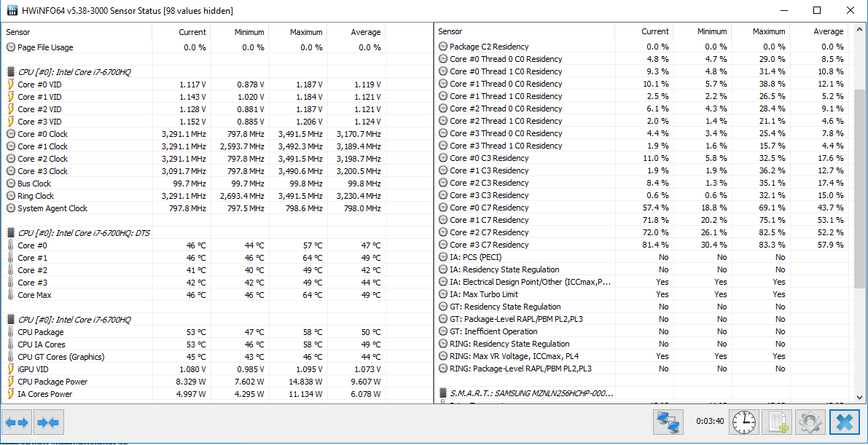Viewport: 868px width, 445px height.
Task: Click the left panel Current column header
Action: pyautogui.click(x=181, y=32)
